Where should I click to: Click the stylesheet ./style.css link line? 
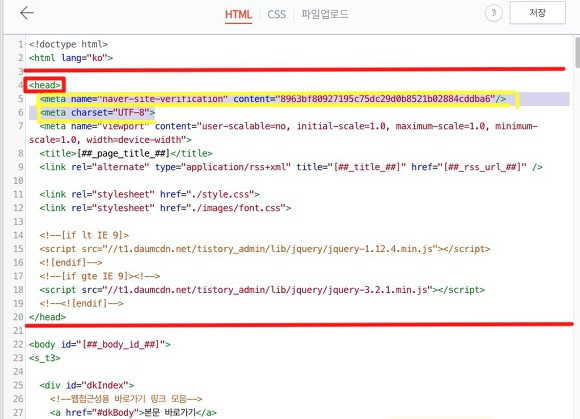[x=149, y=194]
